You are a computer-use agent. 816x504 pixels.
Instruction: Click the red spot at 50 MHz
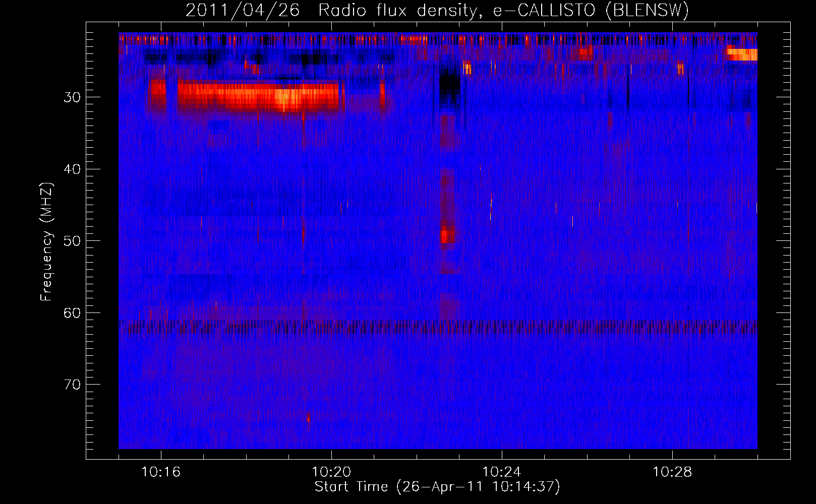447,236
